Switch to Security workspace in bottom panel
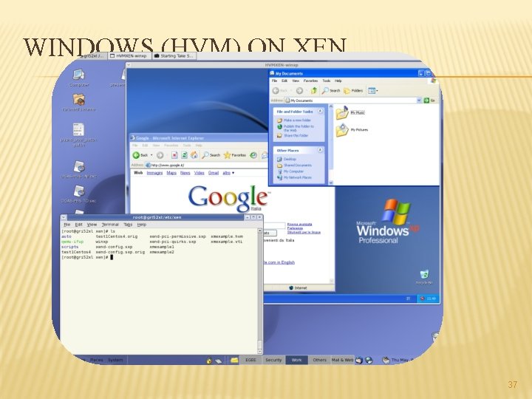Viewport: 532px width, 399px height. click(273, 360)
